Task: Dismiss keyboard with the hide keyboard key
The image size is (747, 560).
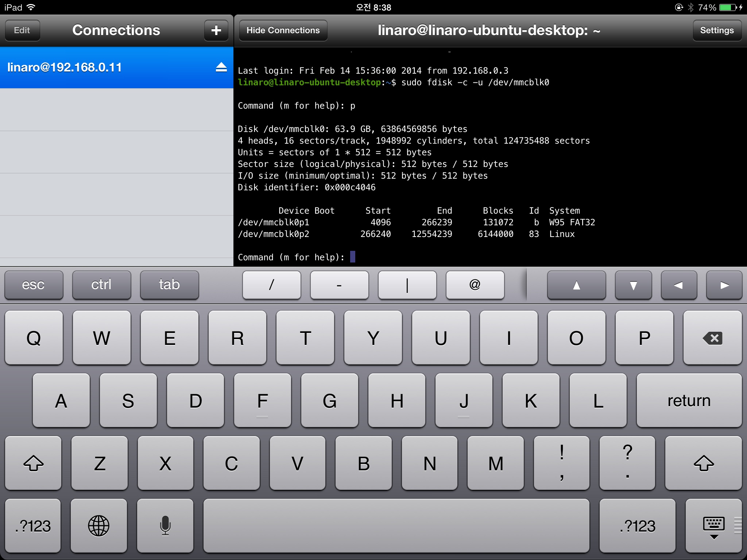Action: point(713,526)
